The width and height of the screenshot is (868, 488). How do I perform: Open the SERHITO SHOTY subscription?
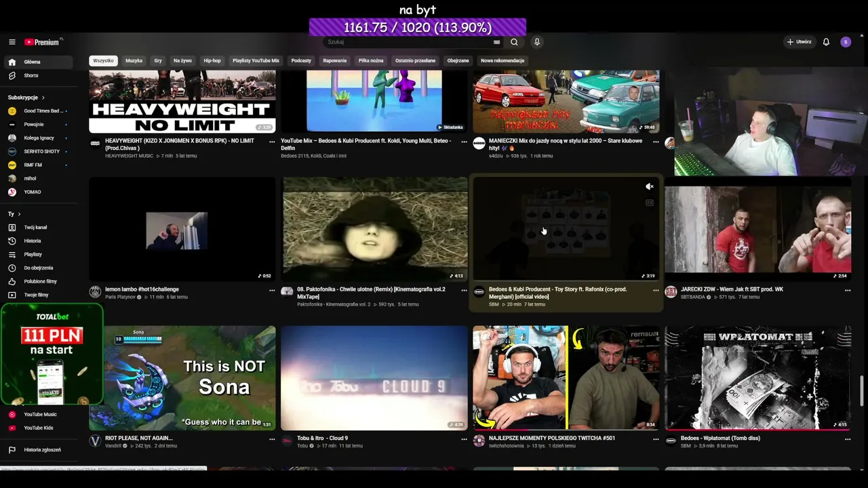(x=37, y=151)
